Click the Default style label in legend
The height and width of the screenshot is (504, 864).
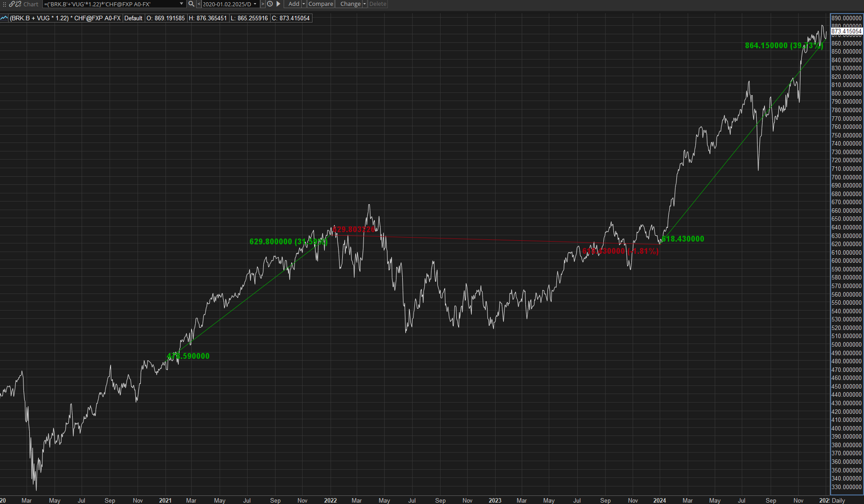133,18
